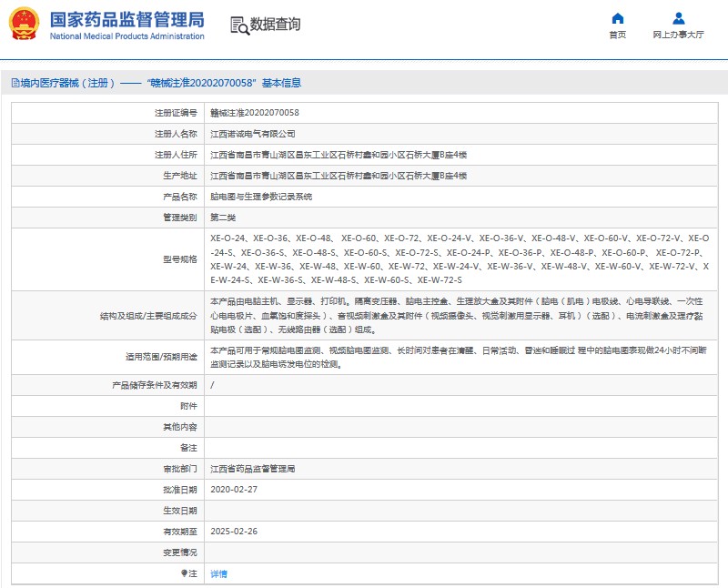
Task: Open the 网上办事大厅 navigation label
Action: point(678,35)
